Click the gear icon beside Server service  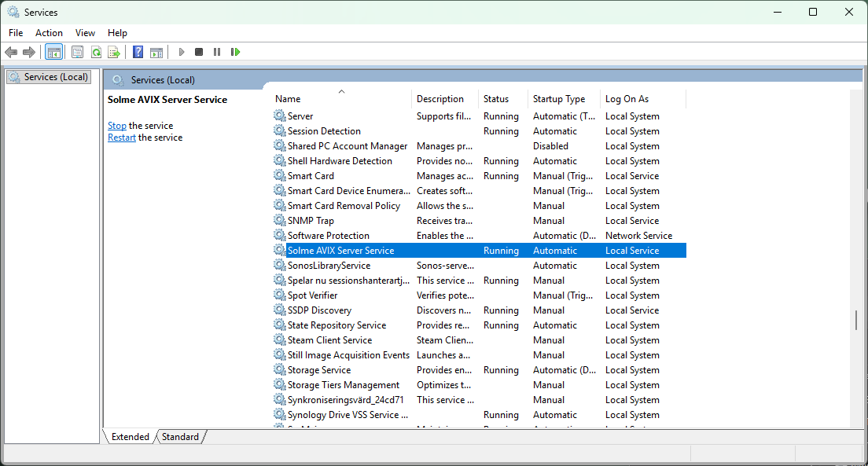tap(280, 116)
